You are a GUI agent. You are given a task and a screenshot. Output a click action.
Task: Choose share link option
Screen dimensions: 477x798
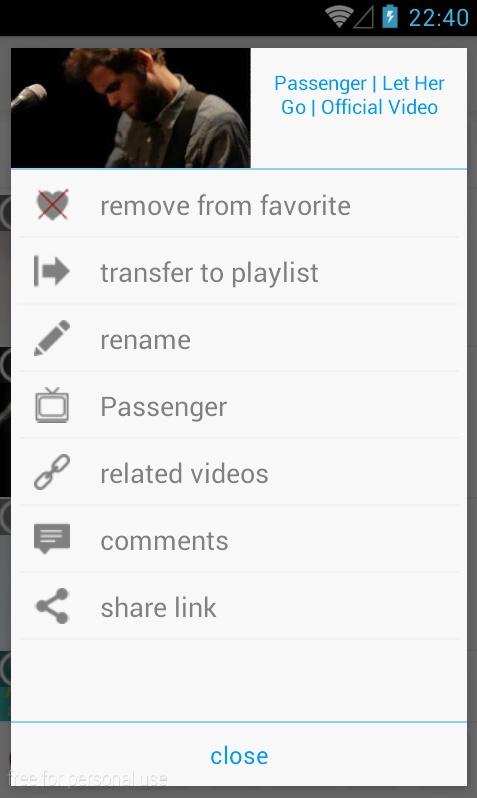point(239,607)
